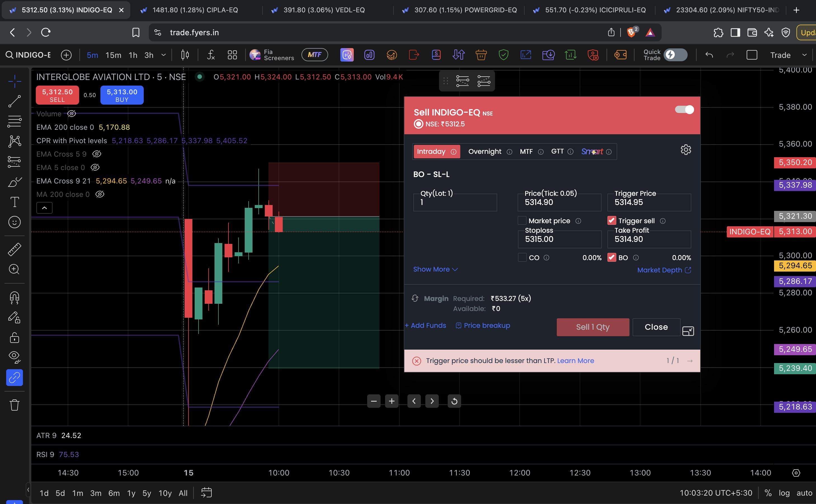Viewport: 816px width, 504px height.
Task: Select the ruler measure tool
Action: [x=14, y=250]
